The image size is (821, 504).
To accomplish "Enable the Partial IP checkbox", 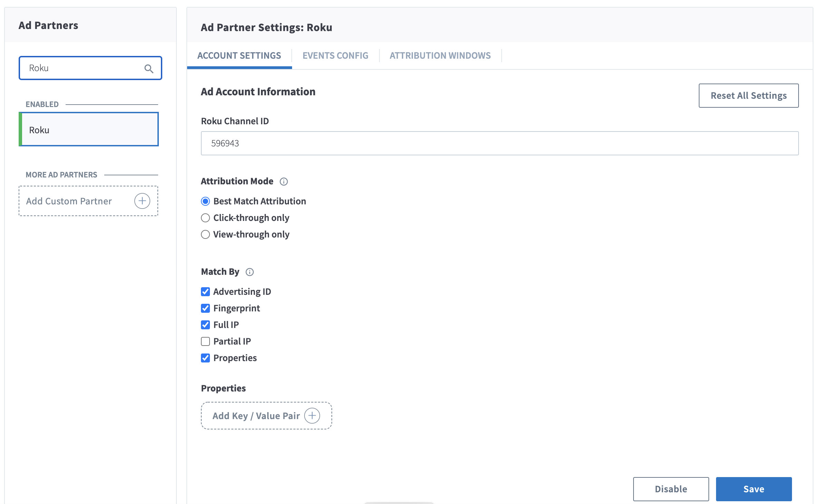I will pyautogui.click(x=205, y=341).
